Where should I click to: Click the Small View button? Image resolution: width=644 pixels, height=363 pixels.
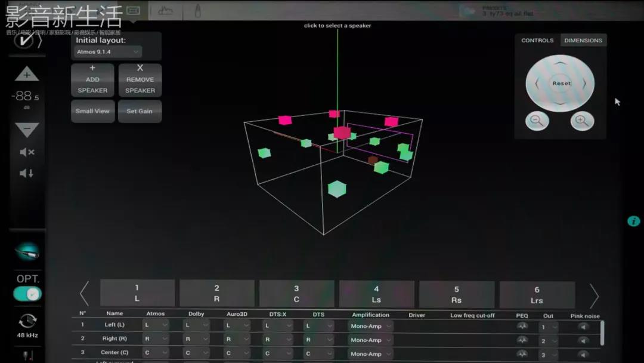coord(93,111)
